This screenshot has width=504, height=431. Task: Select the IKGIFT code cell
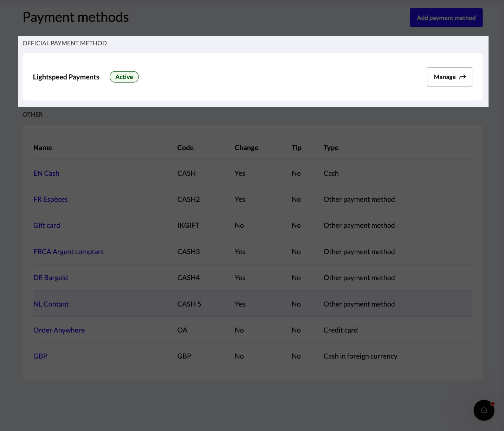coord(188,225)
